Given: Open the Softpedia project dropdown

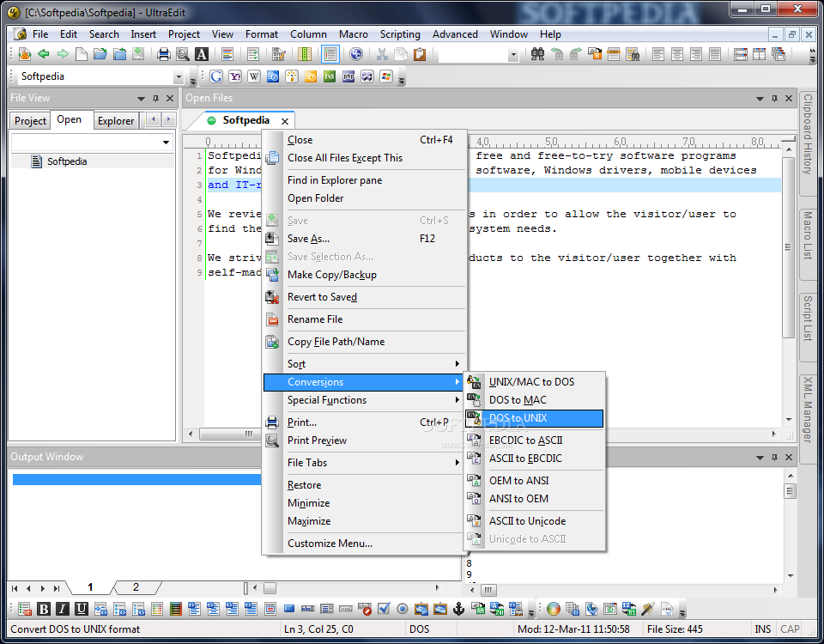Looking at the screenshot, I should click(x=179, y=76).
